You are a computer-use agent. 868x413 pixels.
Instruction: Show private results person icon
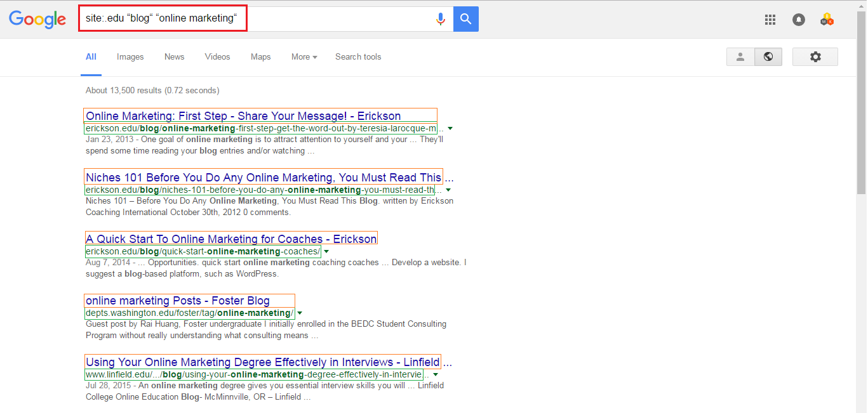740,56
